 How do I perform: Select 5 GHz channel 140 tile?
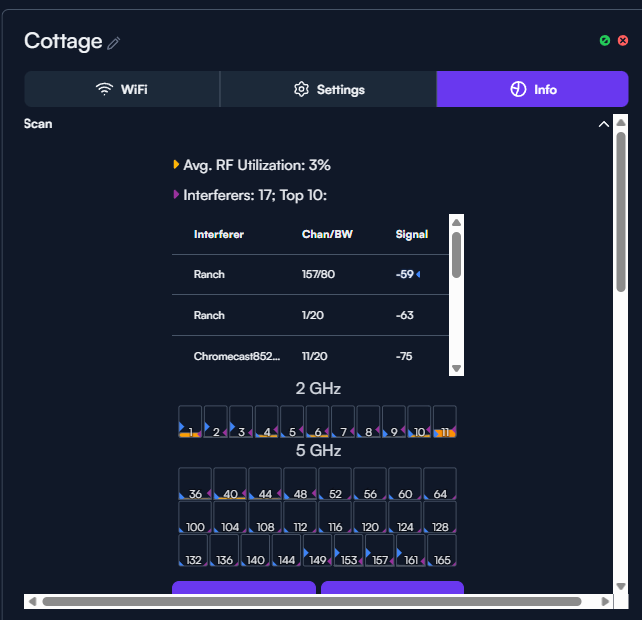tap(255, 550)
